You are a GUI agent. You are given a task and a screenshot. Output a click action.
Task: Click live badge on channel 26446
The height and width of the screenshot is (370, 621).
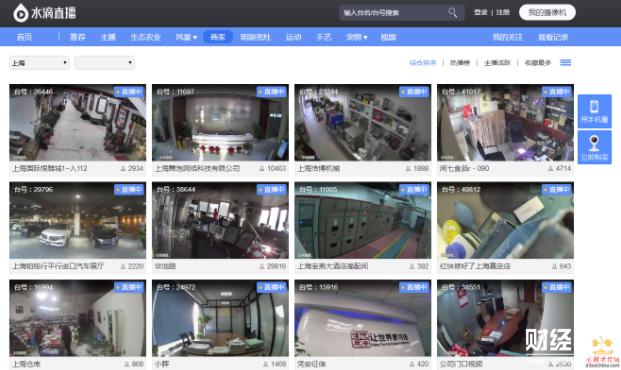129,92
